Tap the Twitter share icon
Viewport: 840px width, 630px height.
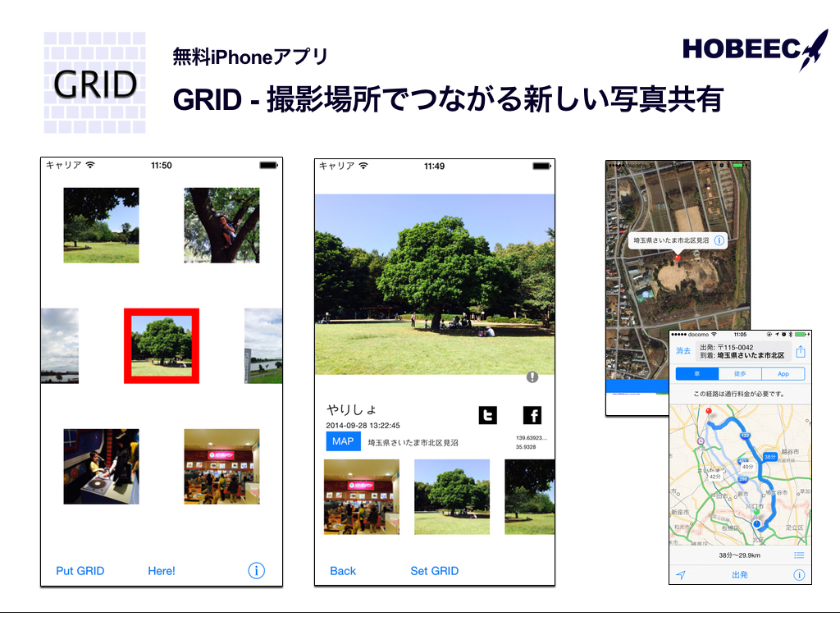pyautogui.click(x=487, y=415)
